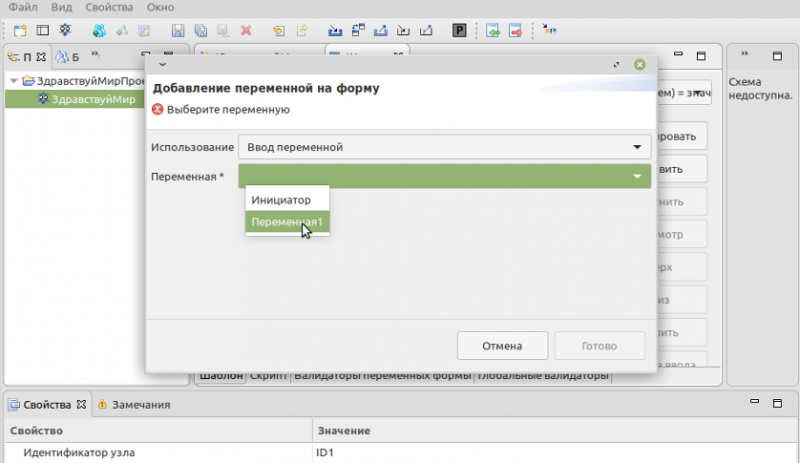
Task: Show hidden tabs via left panel » chevron
Action: 95,54
